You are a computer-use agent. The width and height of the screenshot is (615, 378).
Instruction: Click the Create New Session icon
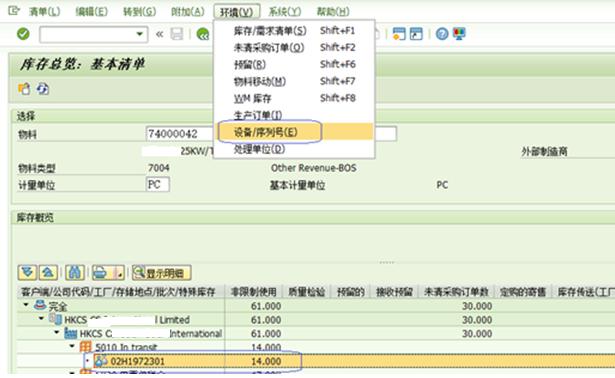(399, 34)
